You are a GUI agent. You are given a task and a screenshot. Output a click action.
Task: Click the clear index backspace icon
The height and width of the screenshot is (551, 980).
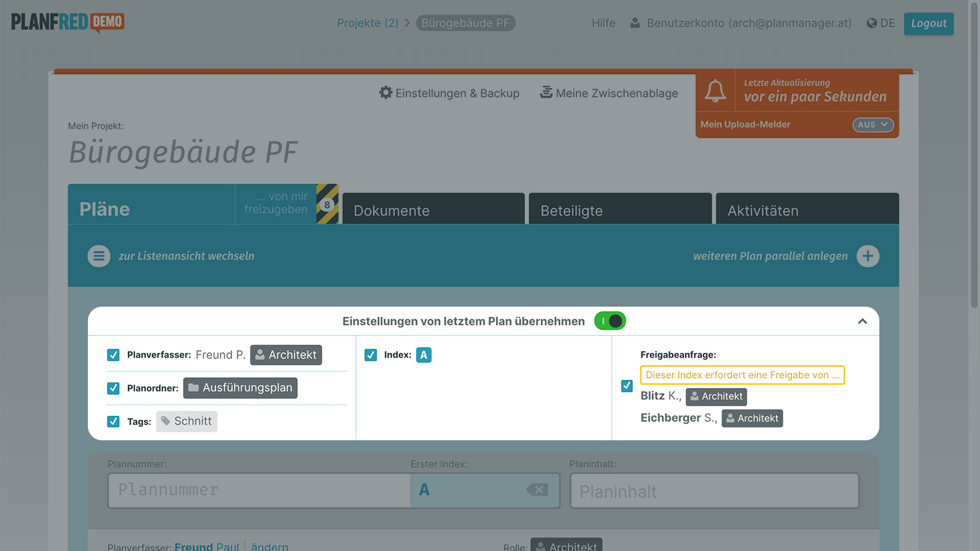tap(537, 490)
